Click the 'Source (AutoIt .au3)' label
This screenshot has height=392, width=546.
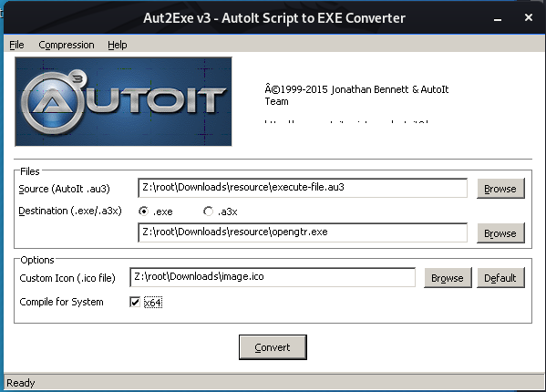click(64, 189)
